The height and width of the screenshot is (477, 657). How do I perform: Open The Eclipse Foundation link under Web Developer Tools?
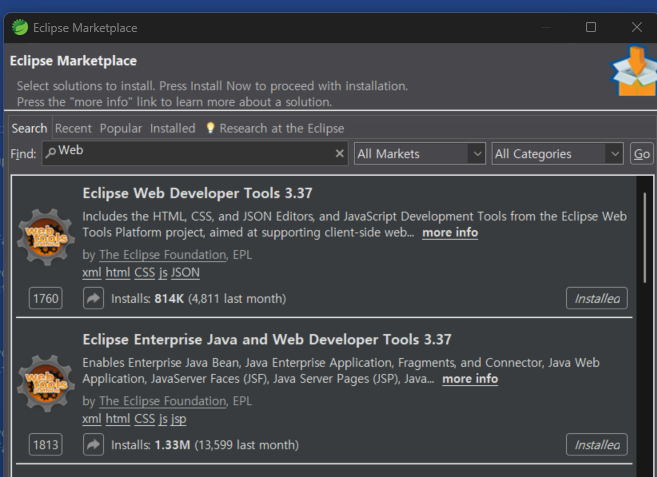[163, 255]
